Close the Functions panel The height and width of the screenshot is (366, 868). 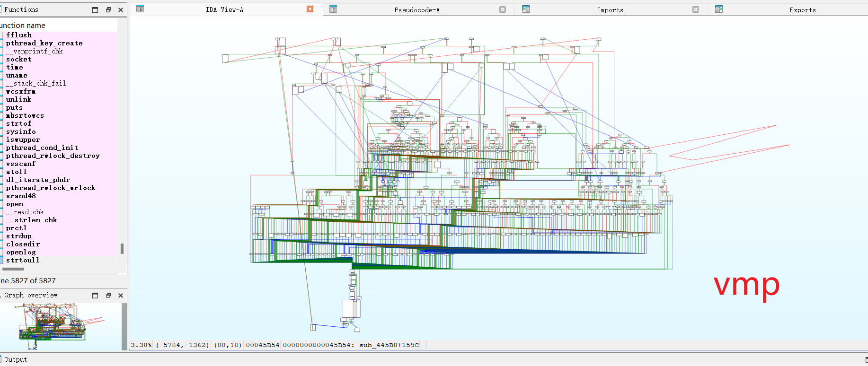click(x=121, y=9)
